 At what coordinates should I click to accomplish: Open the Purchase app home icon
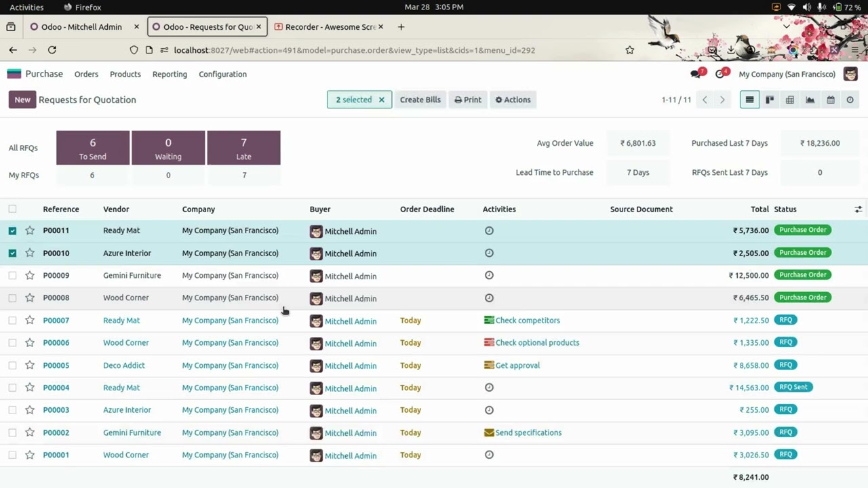click(14, 74)
